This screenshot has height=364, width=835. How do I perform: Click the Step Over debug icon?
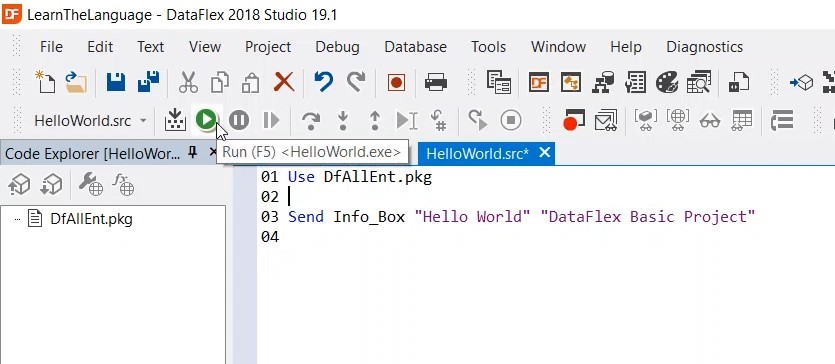310,120
